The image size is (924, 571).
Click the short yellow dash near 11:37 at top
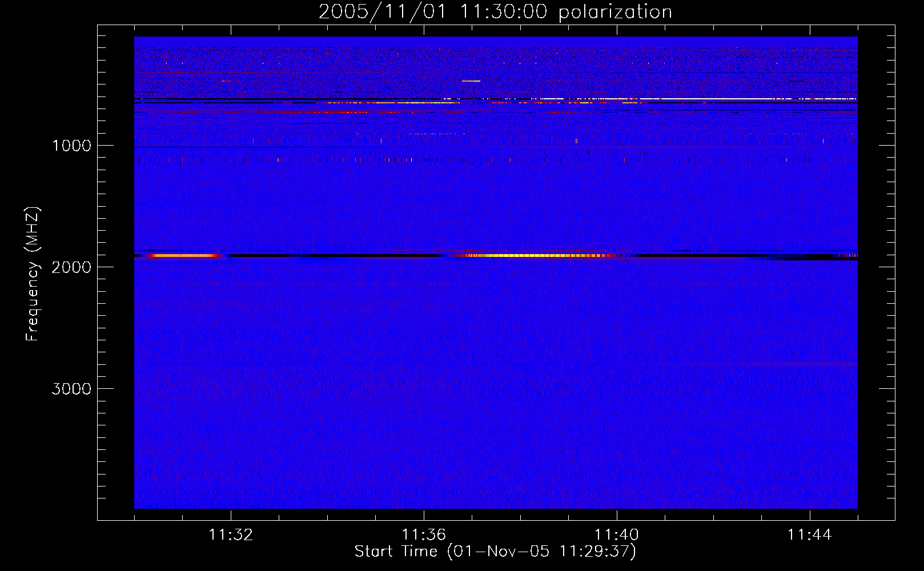[x=471, y=81]
